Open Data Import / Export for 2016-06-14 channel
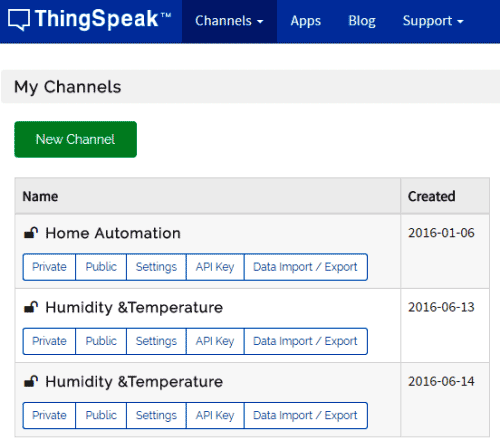 pyautogui.click(x=306, y=416)
